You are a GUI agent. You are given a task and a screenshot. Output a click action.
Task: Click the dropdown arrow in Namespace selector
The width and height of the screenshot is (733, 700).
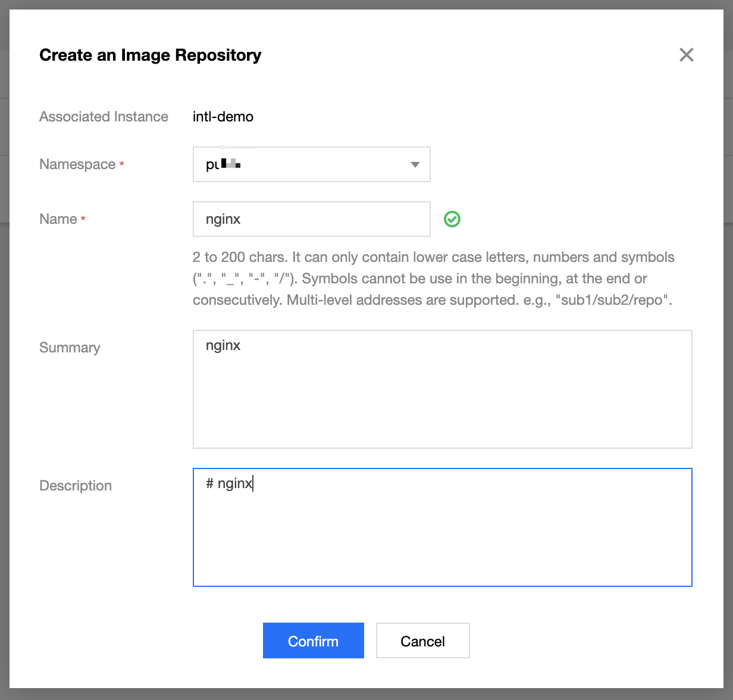click(415, 165)
